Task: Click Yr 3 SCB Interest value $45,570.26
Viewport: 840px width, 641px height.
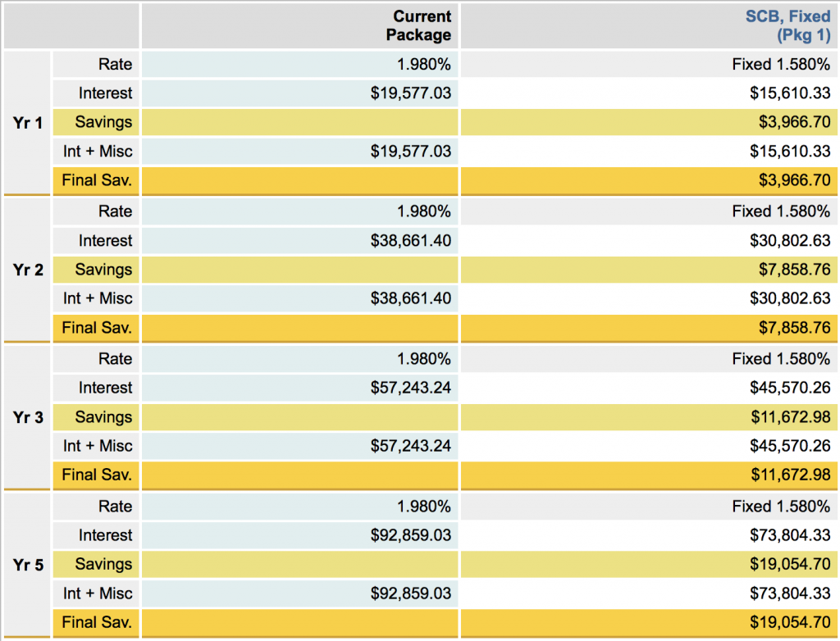Action: click(790, 388)
